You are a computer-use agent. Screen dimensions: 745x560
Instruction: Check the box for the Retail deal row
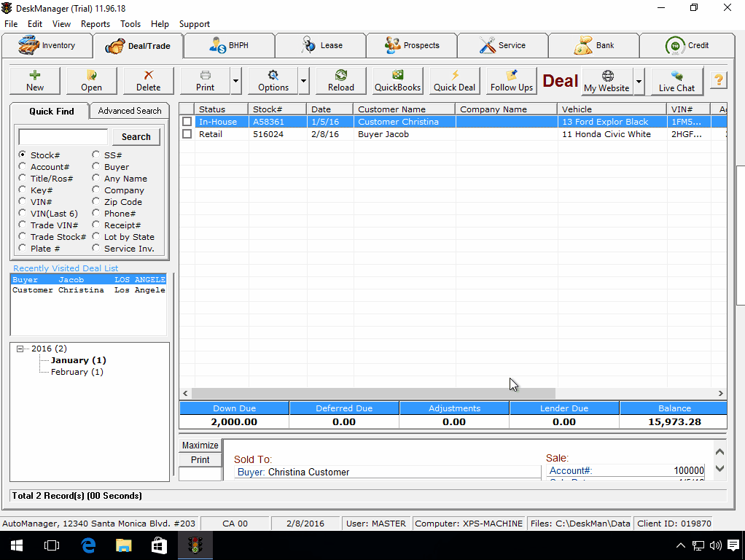pyautogui.click(x=187, y=134)
